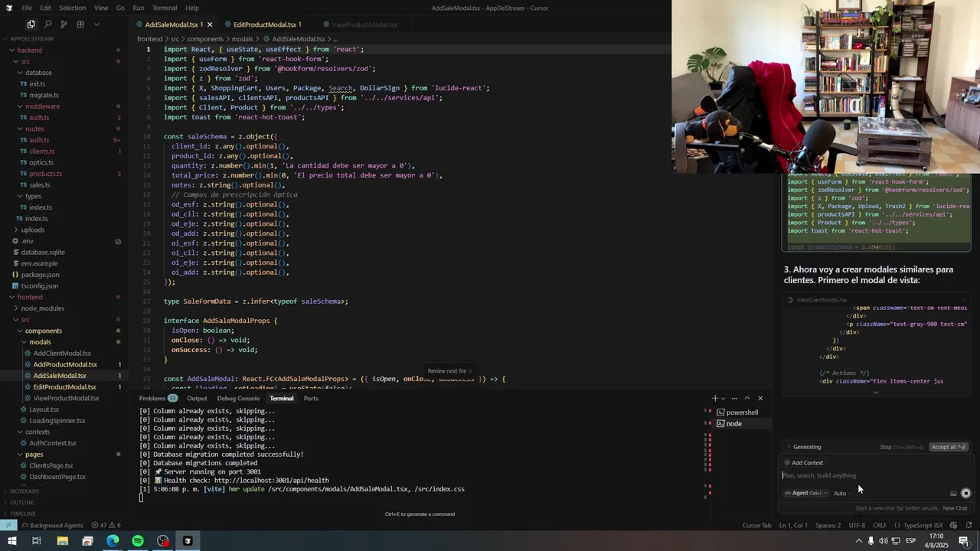The width and height of the screenshot is (980, 551).
Task: Focus the chat input 'Plan, search, build anything'
Action: [877, 476]
